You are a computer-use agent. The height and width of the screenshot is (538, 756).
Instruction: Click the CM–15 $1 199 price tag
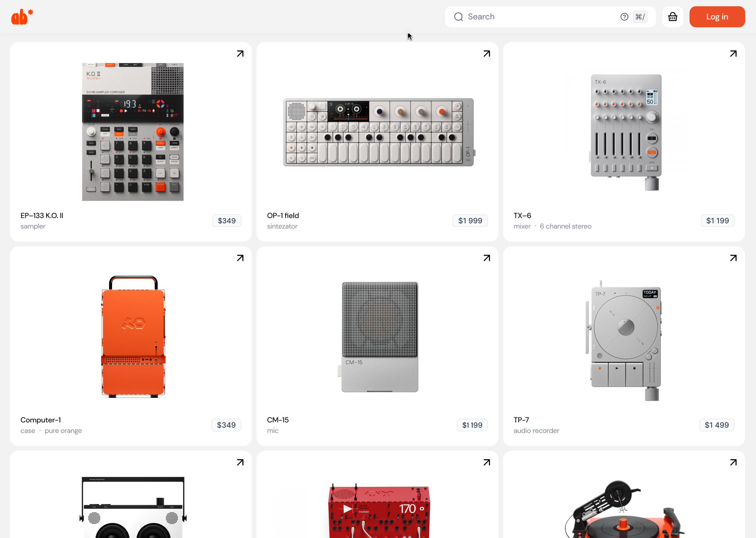[x=472, y=425]
